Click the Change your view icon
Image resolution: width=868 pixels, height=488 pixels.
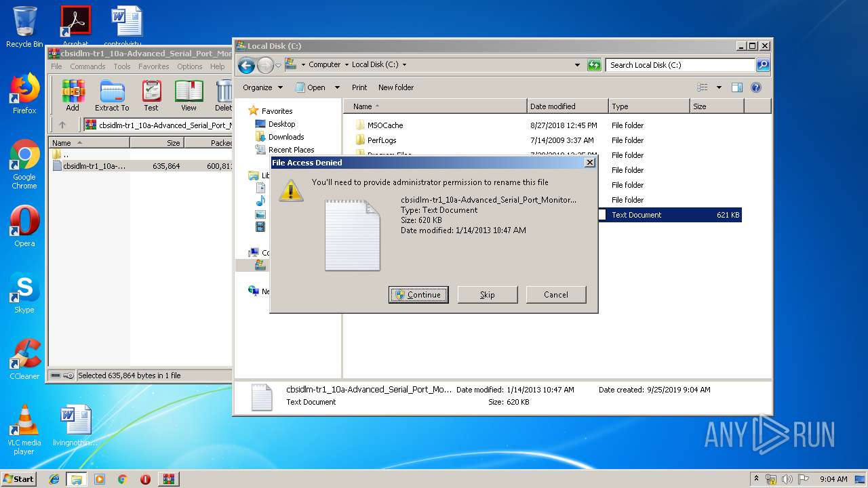[703, 87]
